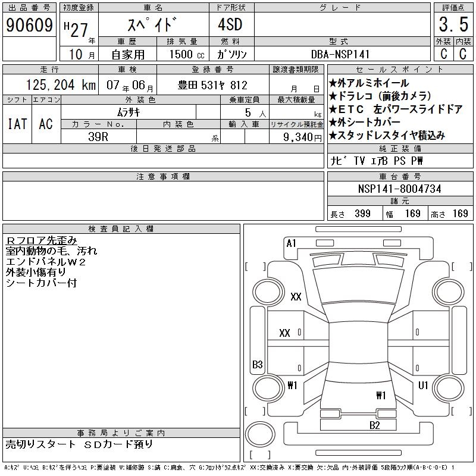Click the W1 mark on the left rear quarter
Image resolution: width=476 pixels, height=476 pixels.
point(292,386)
